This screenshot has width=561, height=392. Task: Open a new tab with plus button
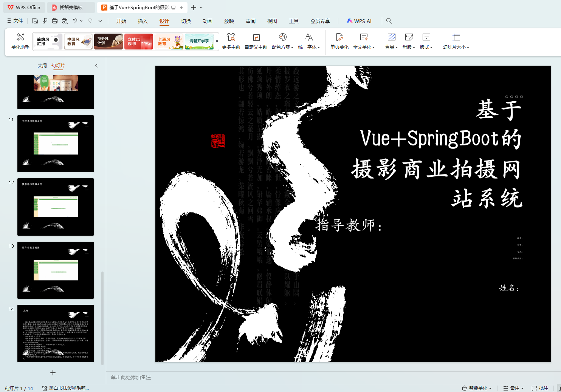(x=194, y=8)
